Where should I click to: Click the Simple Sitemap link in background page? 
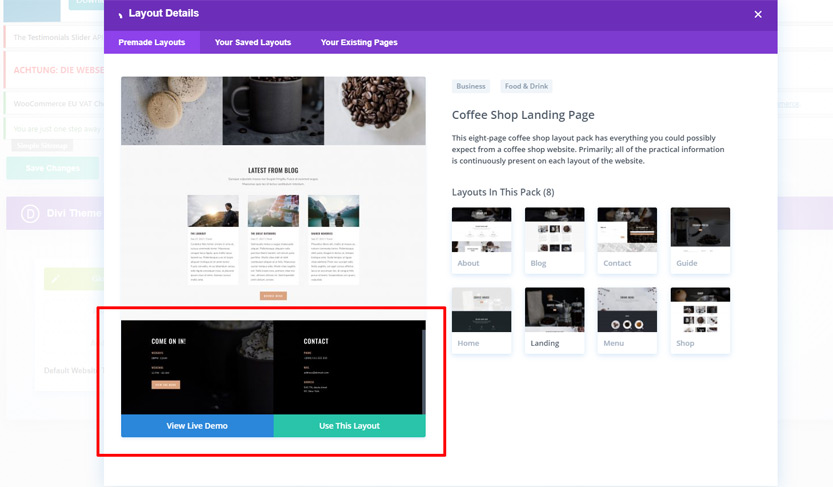pyautogui.click(x=42, y=146)
